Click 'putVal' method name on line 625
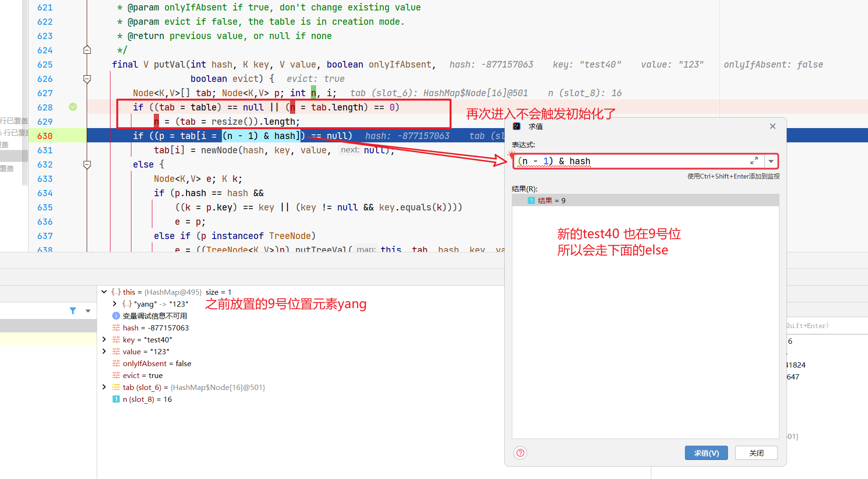Image resolution: width=868 pixels, height=479 pixels. (x=170, y=64)
